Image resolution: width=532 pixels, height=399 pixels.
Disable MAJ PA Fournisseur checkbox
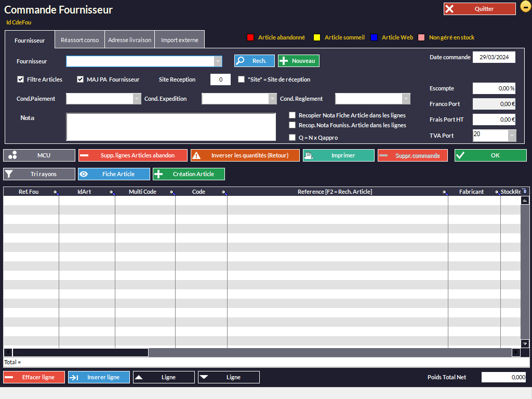pyautogui.click(x=81, y=79)
